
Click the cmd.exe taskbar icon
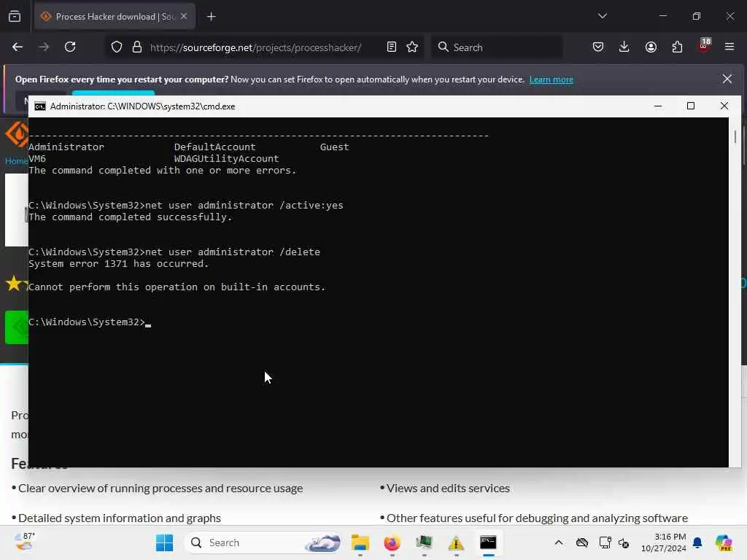coord(488,542)
